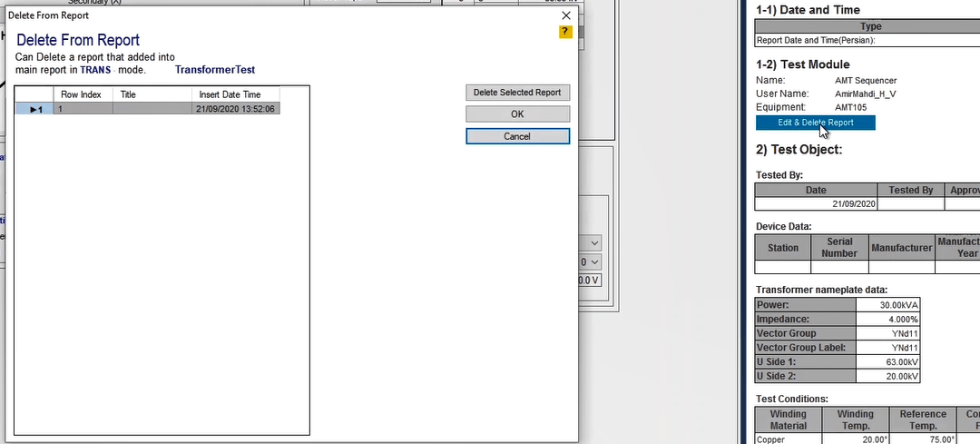980x444 pixels.
Task: Click the empty Title cell in row 1
Action: click(x=151, y=109)
